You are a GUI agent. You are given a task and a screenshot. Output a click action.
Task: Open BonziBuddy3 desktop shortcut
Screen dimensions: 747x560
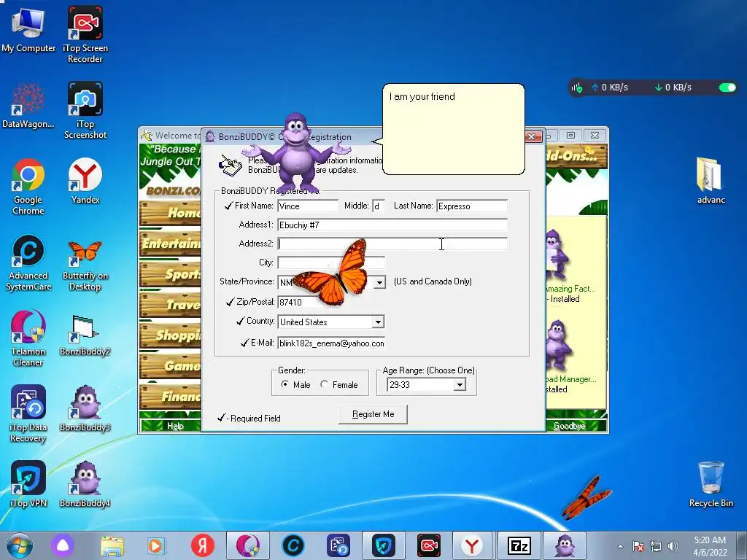click(85, 408)
